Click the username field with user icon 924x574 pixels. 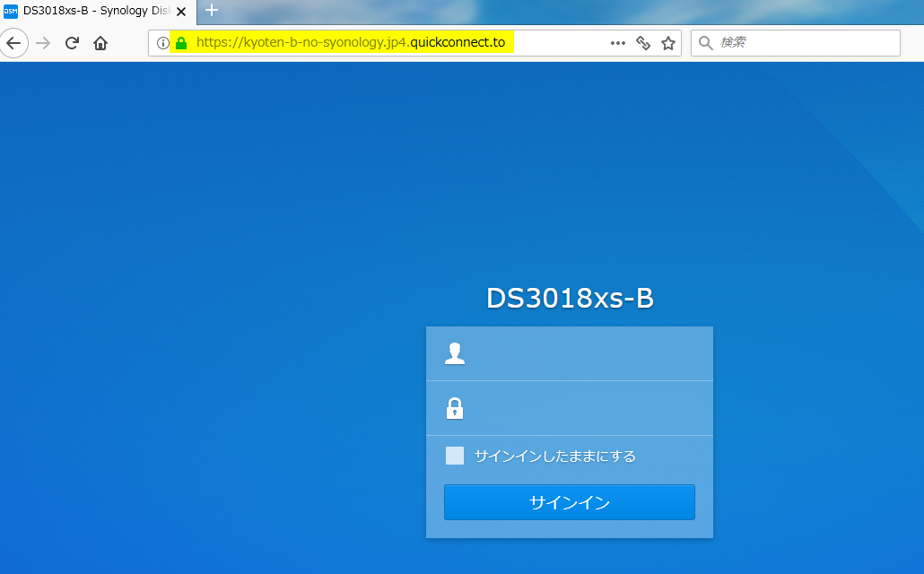tap(570, 353)
